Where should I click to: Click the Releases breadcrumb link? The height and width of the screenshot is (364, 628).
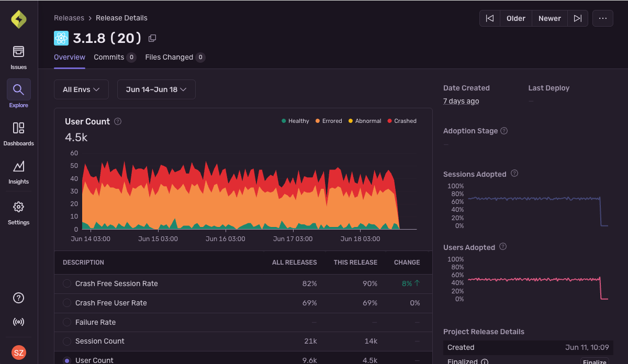(69, 18)
